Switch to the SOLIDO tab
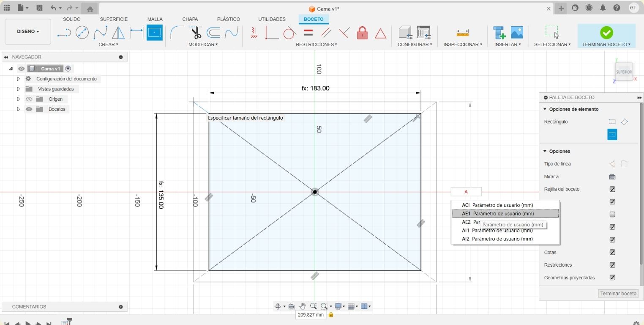644x325 pixels. 71,19
